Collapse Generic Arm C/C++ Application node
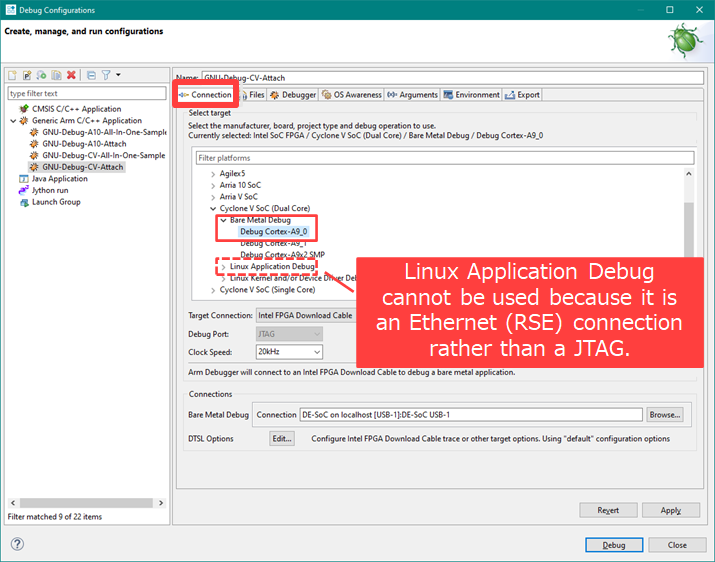715x562 pixels. point(12,121)
